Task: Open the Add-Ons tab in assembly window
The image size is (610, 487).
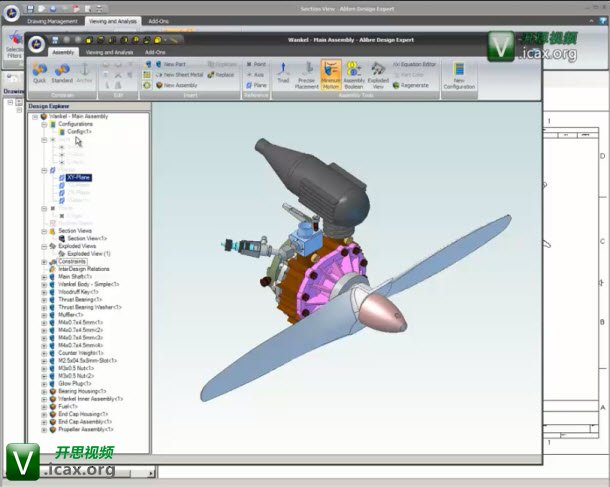Action: (x=155, y=52)
